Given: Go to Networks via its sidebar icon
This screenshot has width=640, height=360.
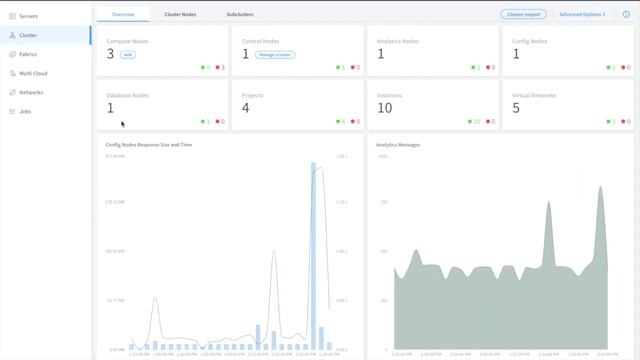Looking at the screenshot, I should 12,92.
